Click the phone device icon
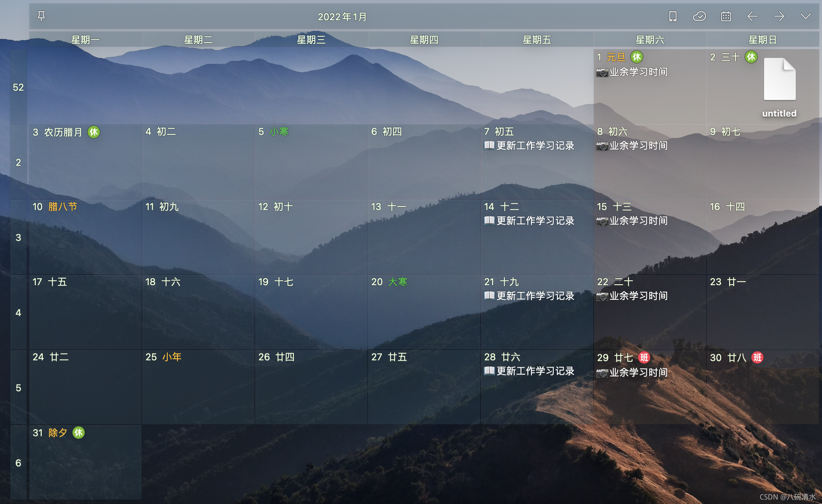 [x=673, y=16]
